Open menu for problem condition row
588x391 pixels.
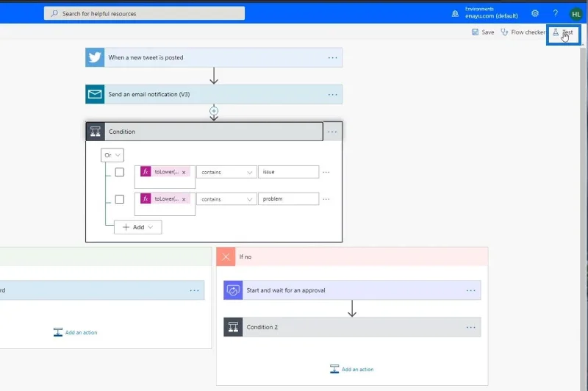point(326,199)
